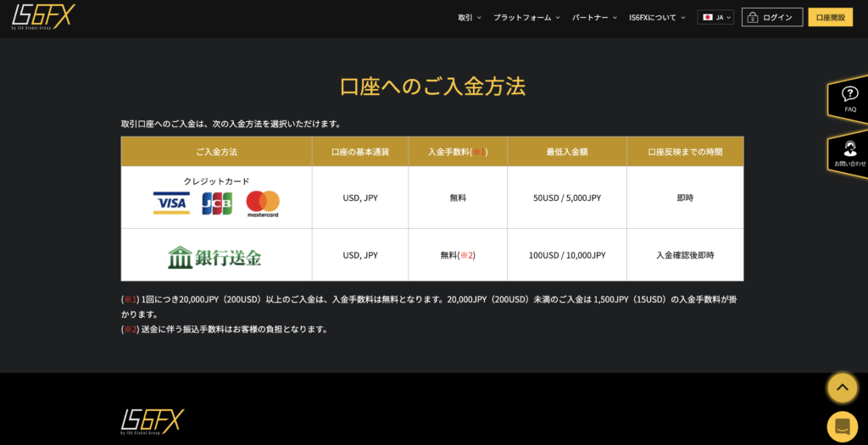
Task: Click the 100USD / 10,000JPY cell
Action: click(x=567, y=255)
